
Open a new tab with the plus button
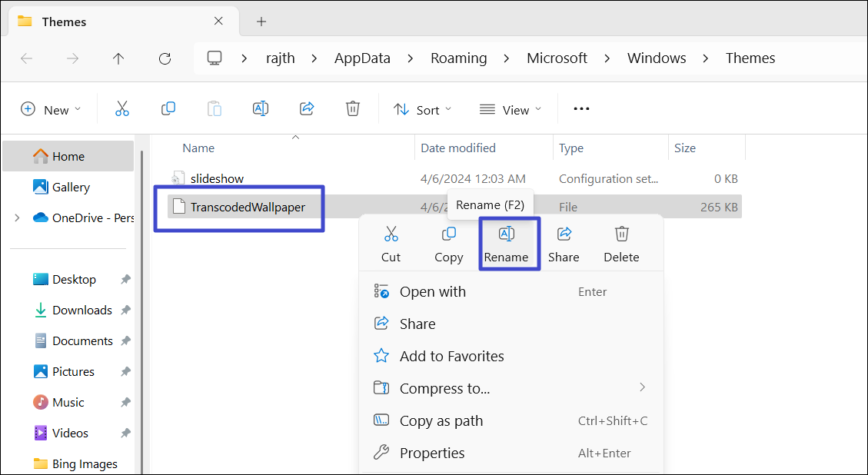[x=261, y=22]
